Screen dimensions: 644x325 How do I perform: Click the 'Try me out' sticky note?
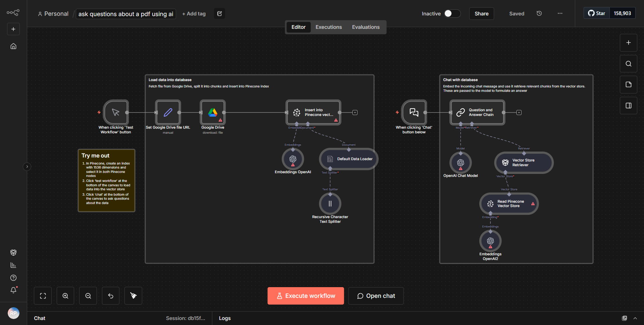pos(106,180)
